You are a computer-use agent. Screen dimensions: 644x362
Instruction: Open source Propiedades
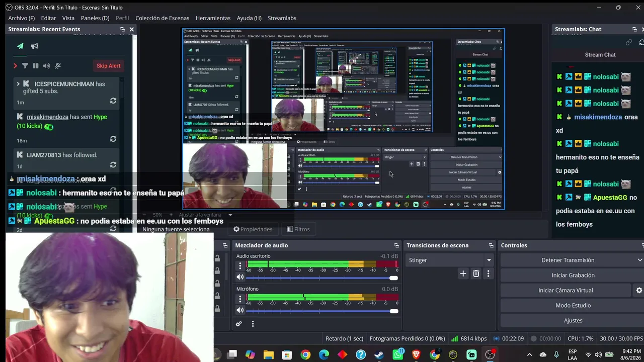pos(253,229)
